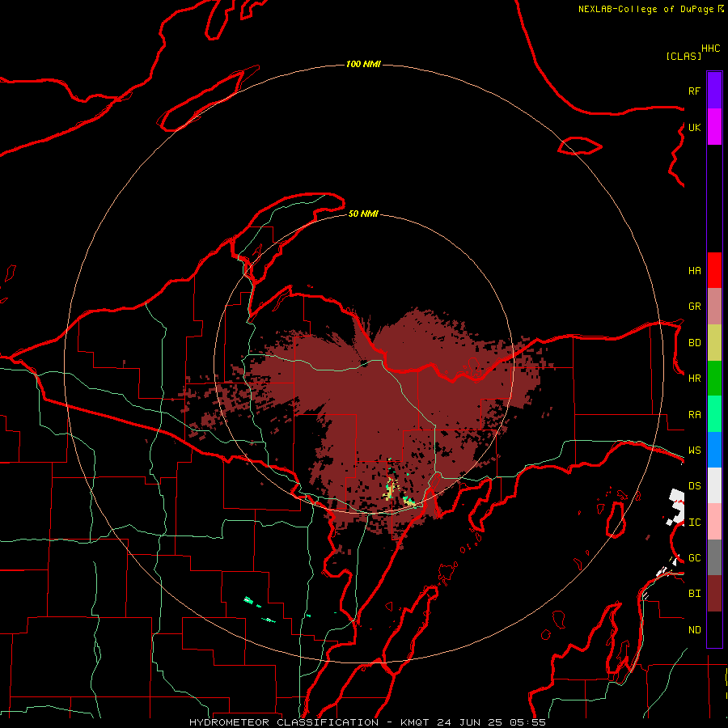Click the HHC product code label
The height and width of the screenshot is (728, 728).
pyautogui.click(x=710, y=49)
